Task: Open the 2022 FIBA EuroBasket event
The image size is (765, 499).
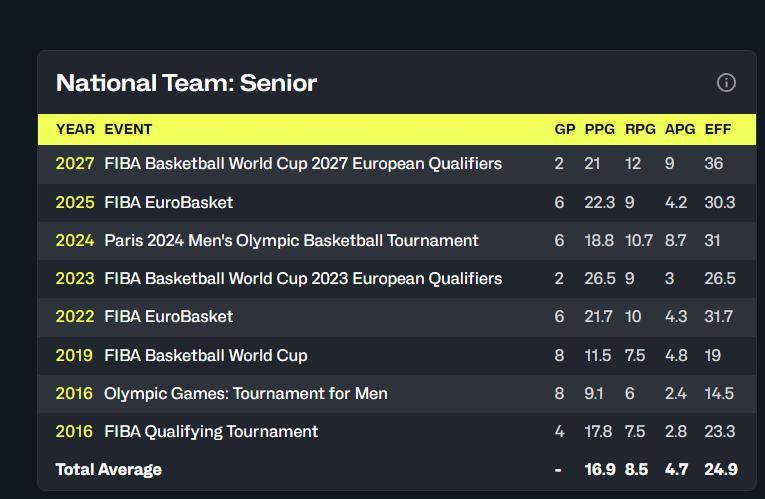Action: click(168, 317)
